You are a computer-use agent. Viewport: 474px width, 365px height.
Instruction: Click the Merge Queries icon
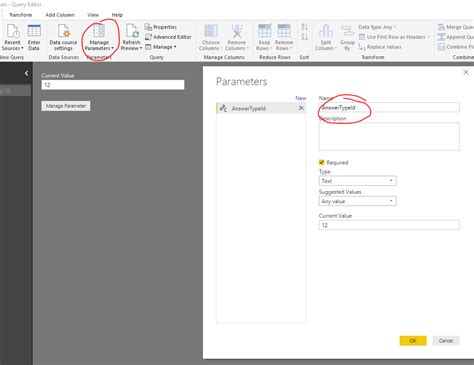pos(441,27)
